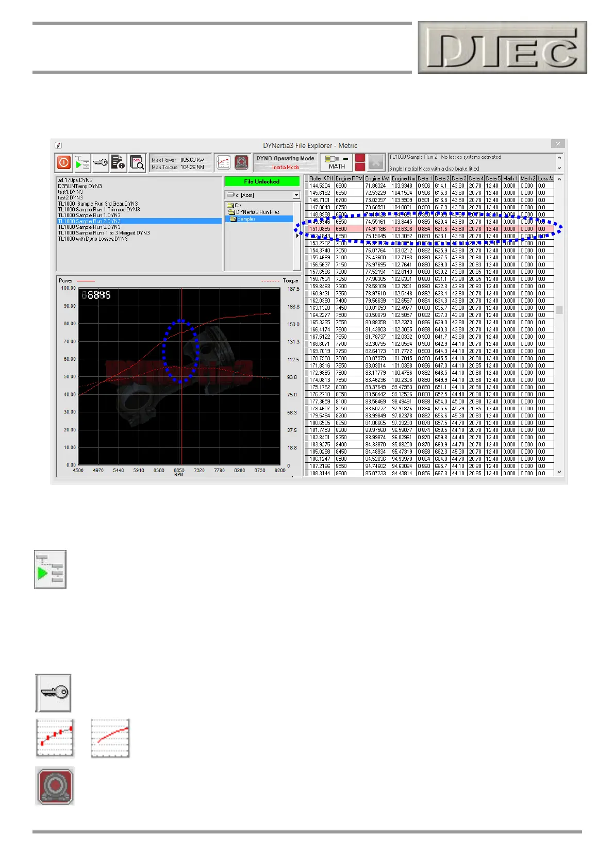Screen dimensions: 614x868
Task: Click the table's scroll up arrow
Action: point(559,179)
